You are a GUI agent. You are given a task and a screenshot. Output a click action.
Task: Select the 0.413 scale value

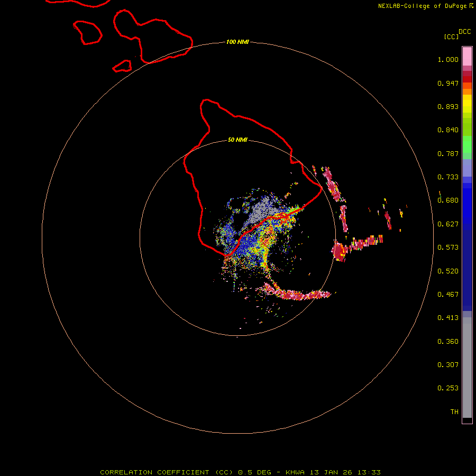coord(448,318)
